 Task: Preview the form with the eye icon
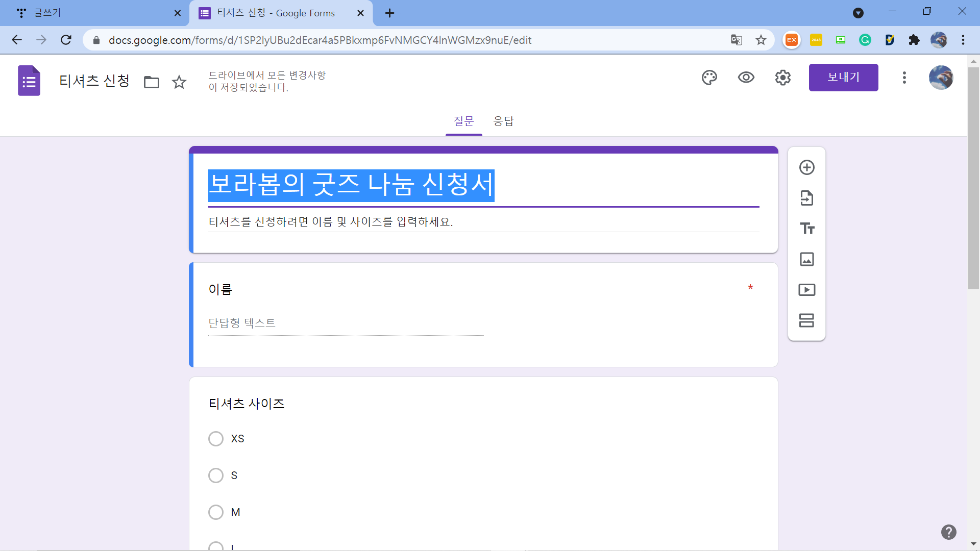pos(746,78)
